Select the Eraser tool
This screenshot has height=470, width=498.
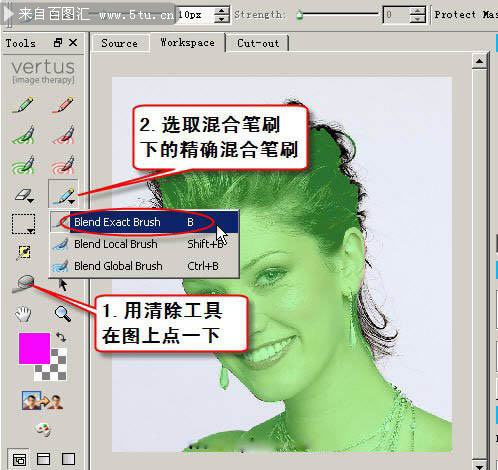(24, 195)
